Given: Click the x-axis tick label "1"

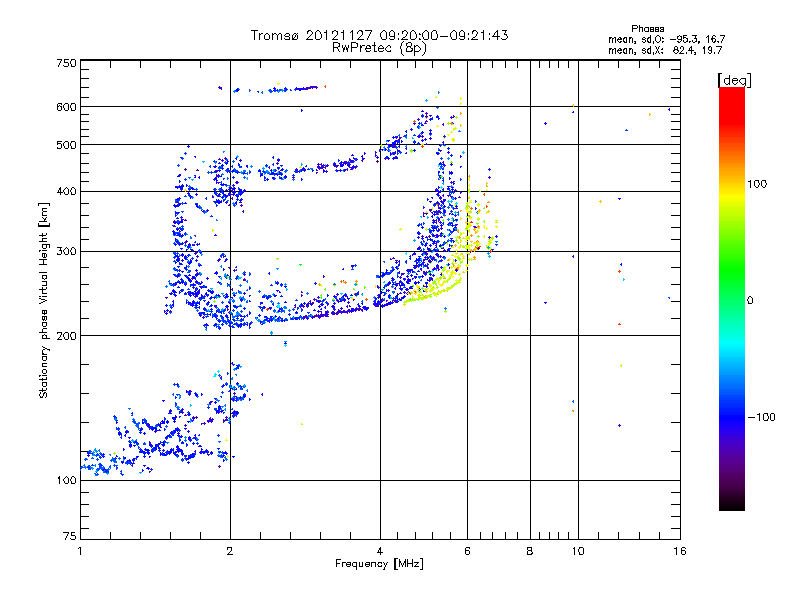Looking at the screenshot, I should pyautogui.click(x=80, y=551).
